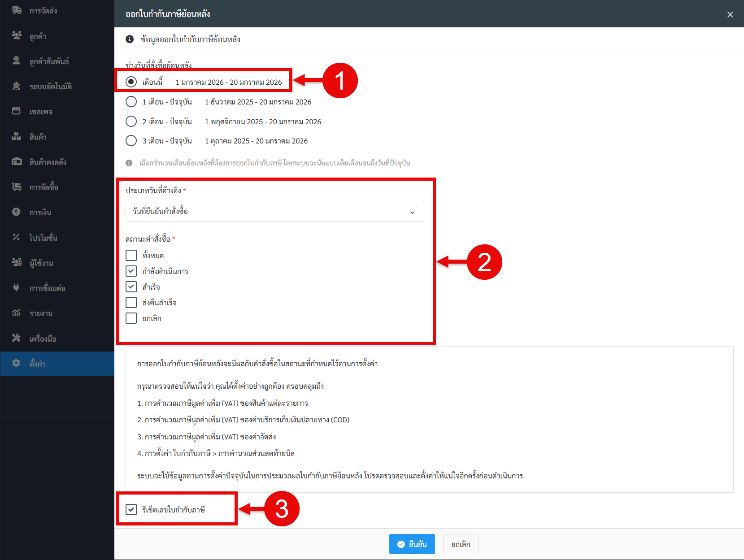Check the ทั้งหมด order status checkbox
The height and width of the screenshot is (560, 744).
coord(131,256)
